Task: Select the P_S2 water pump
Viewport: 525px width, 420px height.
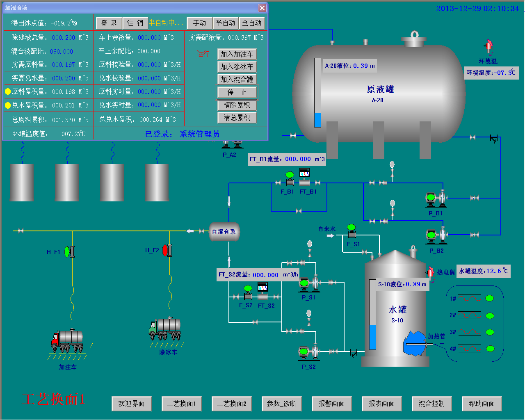Action: tap(309, 352)
